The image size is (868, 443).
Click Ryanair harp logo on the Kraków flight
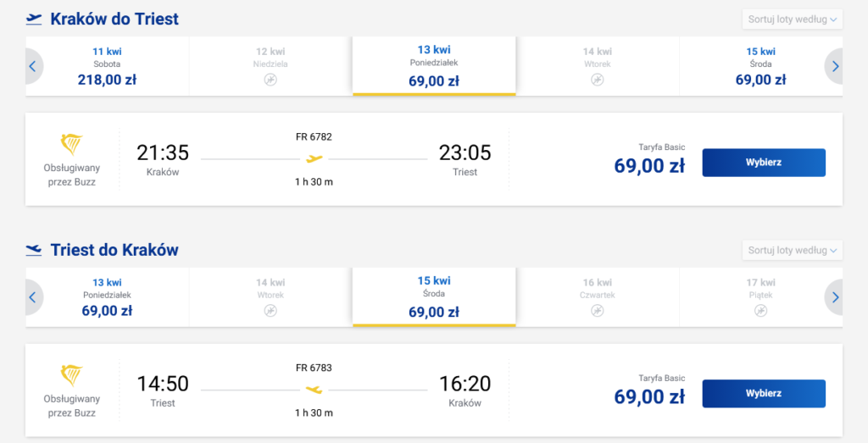pos(72,143)
